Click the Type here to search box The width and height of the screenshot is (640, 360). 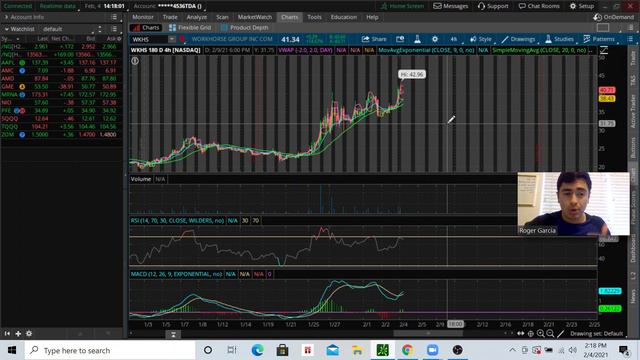click(x=110, y=350)
